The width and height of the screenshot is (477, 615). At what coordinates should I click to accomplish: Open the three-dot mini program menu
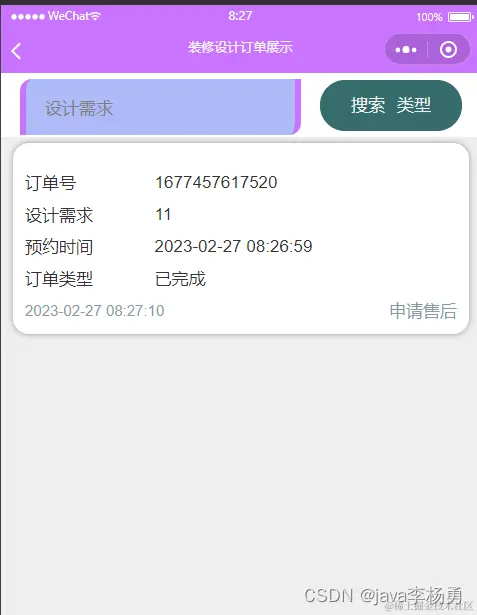pyautogui.click(x=406, y=50)
